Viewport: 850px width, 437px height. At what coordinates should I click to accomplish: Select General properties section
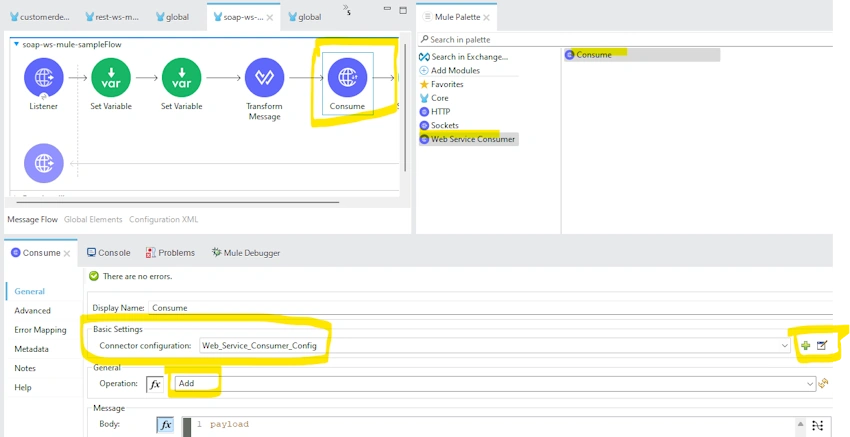pos(30,291)
